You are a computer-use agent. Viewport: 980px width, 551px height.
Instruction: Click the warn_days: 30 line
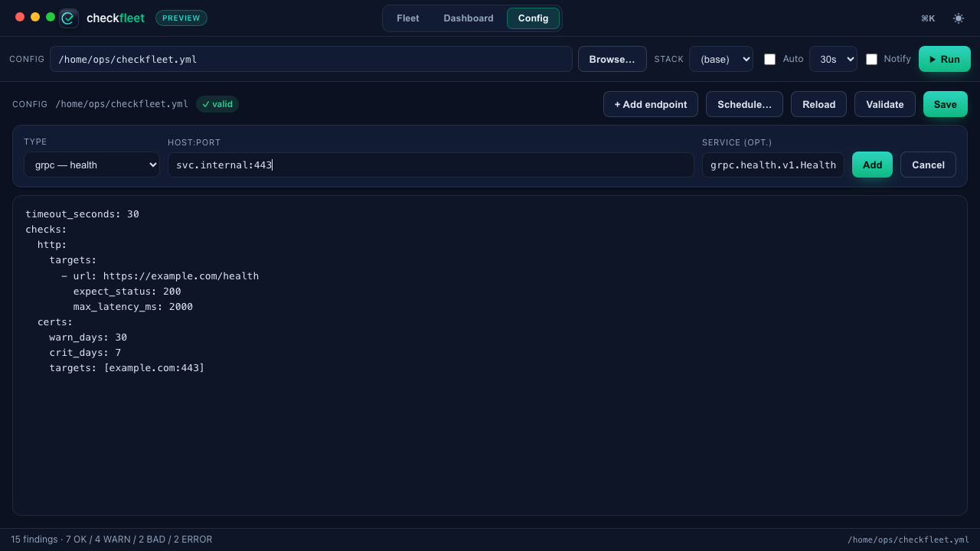pos(88,337)
